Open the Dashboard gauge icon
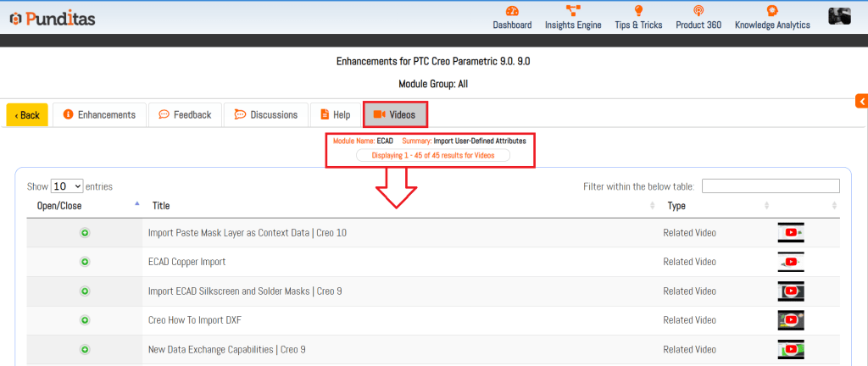Viewport: 868px width, 366px height. point(512,12)
